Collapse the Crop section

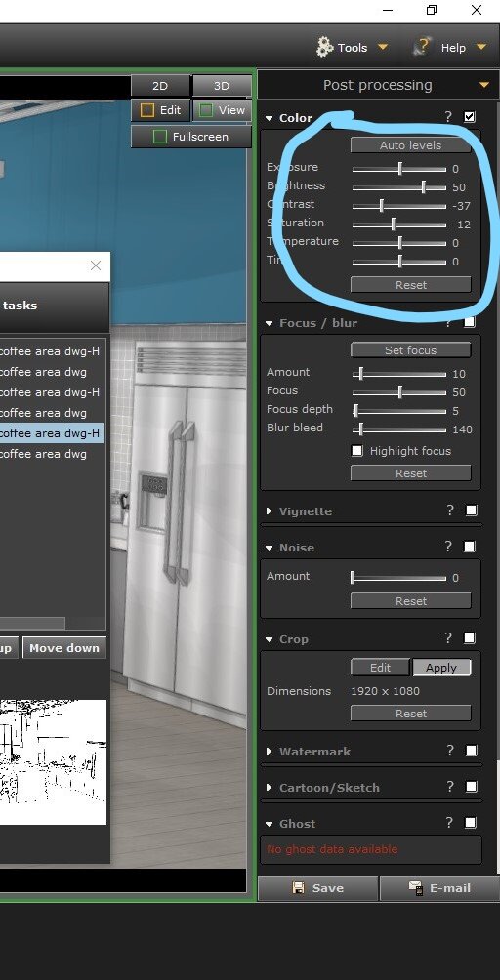point(270,639)
